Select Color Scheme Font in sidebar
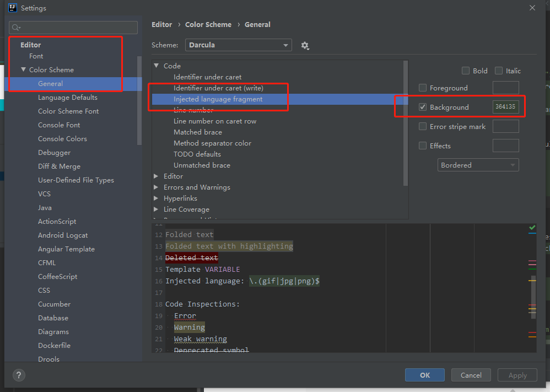This screenshot has width=550, height=392. [68, 111]
